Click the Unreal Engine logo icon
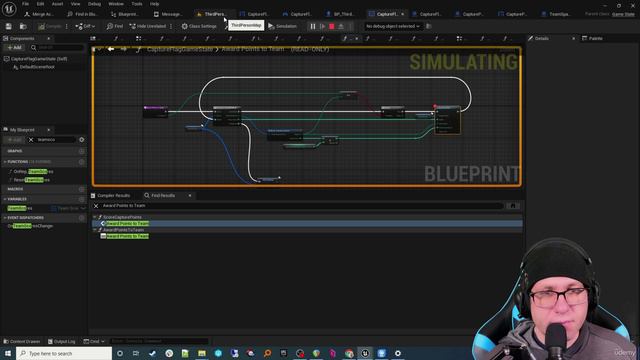The height and width of the screenshot is (360, 640). click(x=9, y=8)
